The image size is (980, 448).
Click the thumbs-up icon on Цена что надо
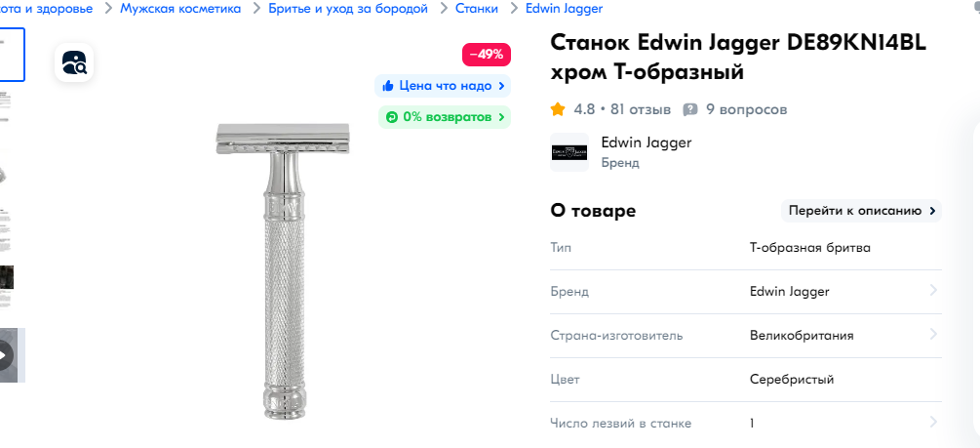click(x=388, y=86)
